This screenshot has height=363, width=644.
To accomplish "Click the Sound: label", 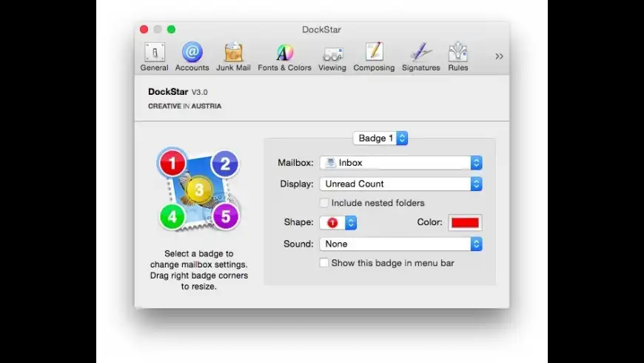I will 298,244.
